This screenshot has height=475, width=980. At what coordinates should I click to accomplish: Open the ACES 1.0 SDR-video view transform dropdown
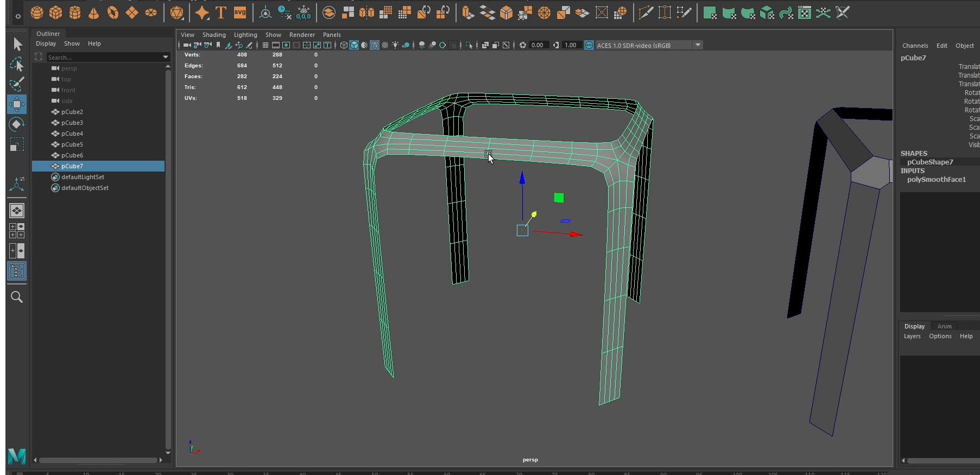[x=698, y=45]
